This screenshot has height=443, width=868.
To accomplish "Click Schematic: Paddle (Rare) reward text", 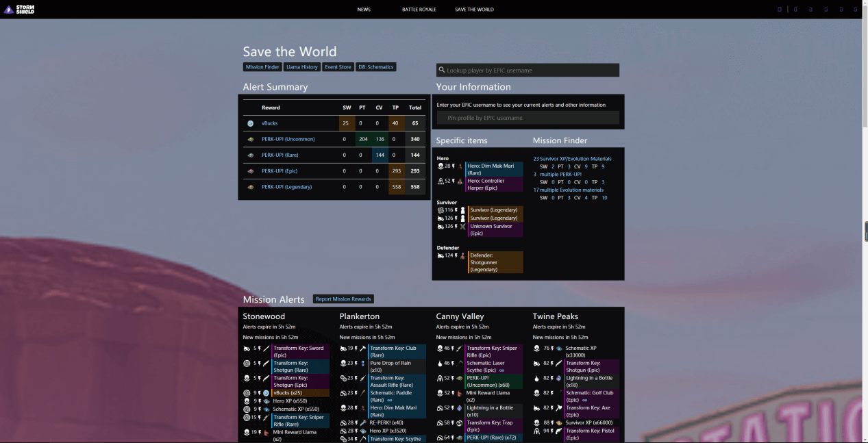I will click(391, 396).
